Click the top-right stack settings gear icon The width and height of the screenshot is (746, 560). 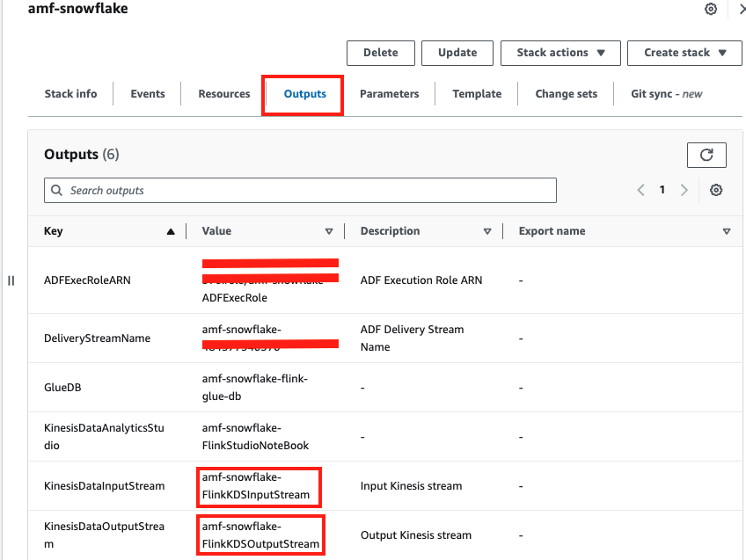pyautogui.click(x=711, y=10)
